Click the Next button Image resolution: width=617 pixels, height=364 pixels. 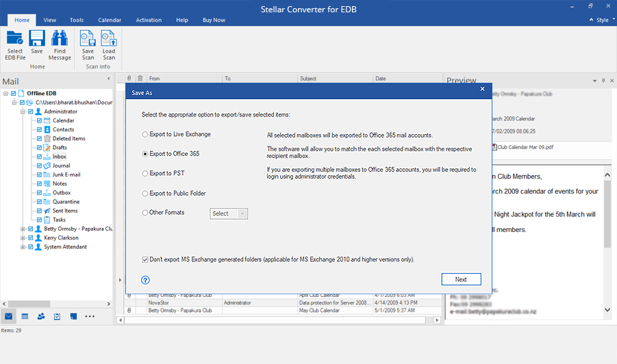point(461,279)
